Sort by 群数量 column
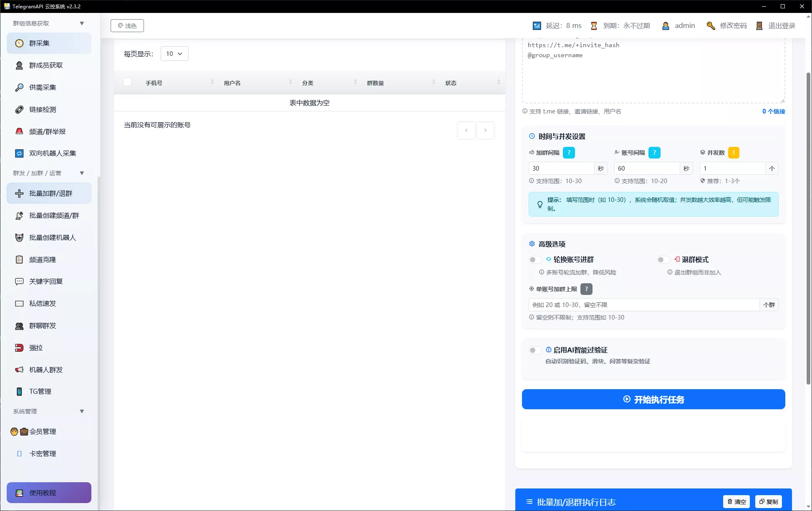Screen dimensions: 812x511 tap(434, 83)
